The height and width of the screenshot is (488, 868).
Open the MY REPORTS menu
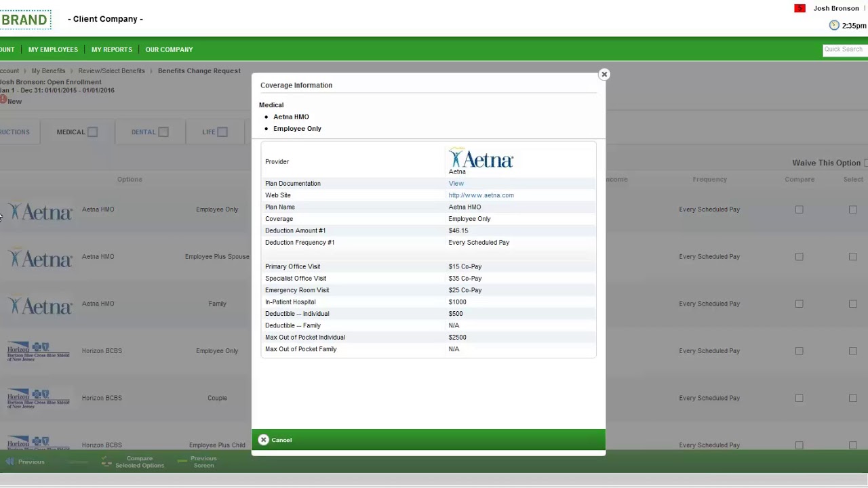112,49
